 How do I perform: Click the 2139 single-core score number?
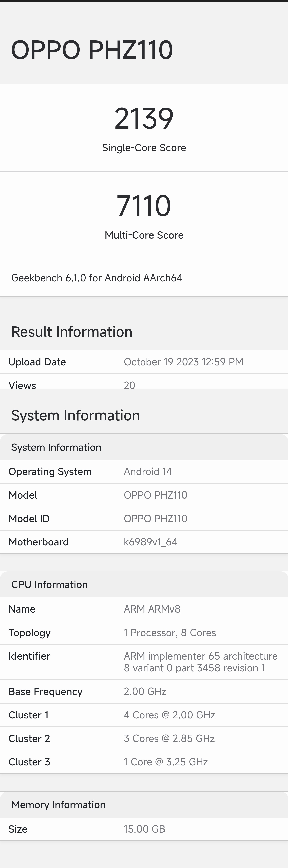(144, 119)
